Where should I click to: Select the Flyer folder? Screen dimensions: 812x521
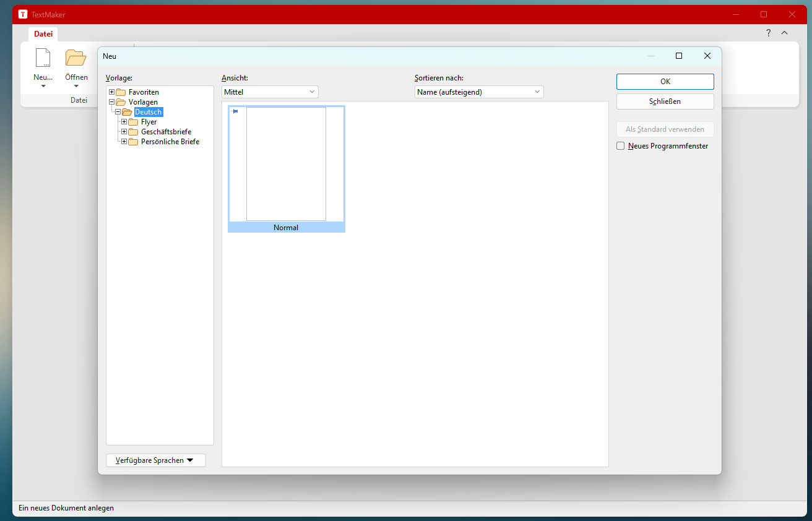[x=149, y=122]
